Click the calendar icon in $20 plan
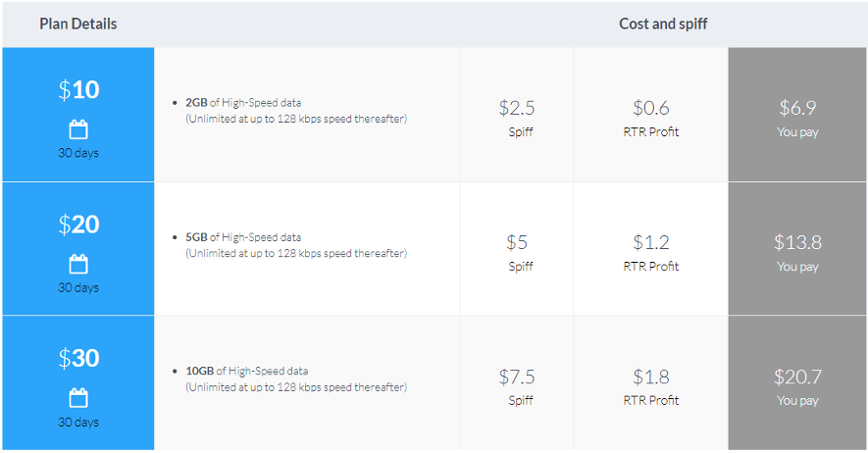 tap(78, 264)
